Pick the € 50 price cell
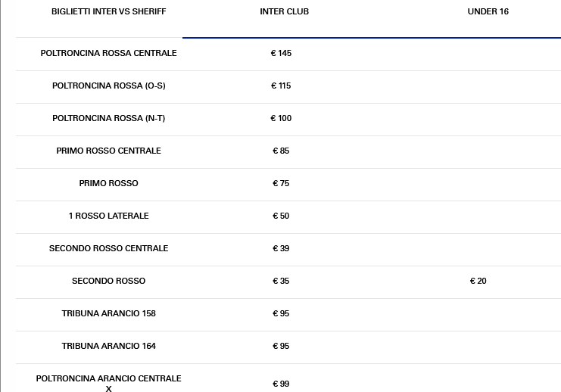The image size is (561, 392). tap(281, 216)
